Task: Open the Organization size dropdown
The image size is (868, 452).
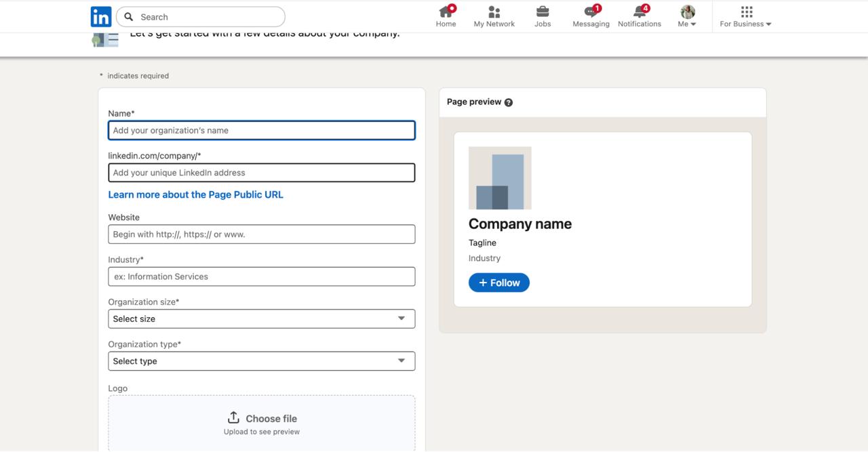Action: (261, 319)
